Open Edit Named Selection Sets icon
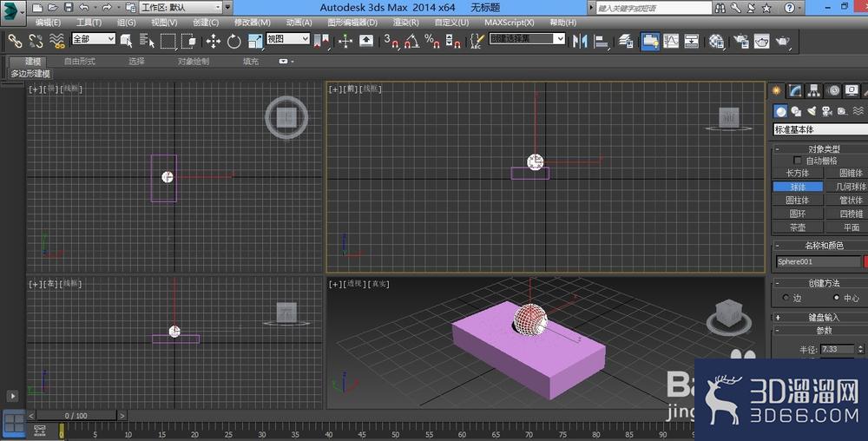This screenshot has width=868, height=441. (x=477, y=41)
